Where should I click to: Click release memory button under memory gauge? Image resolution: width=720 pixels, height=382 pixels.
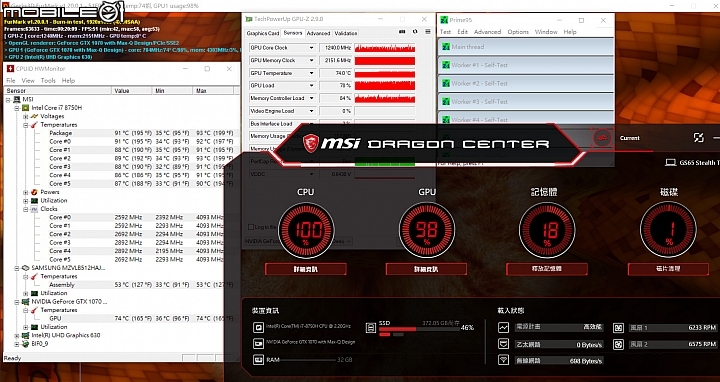coord(547,269)
